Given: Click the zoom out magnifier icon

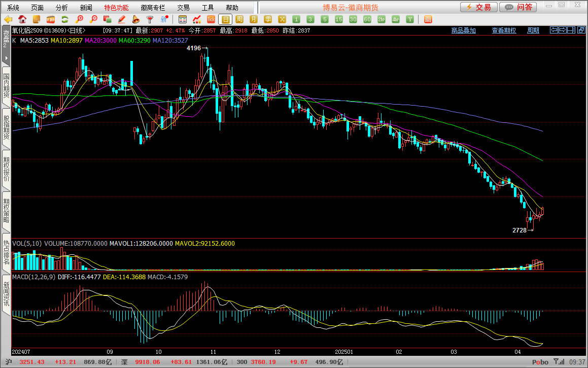Looking at the screenshot, I should [x=93, y=19].
